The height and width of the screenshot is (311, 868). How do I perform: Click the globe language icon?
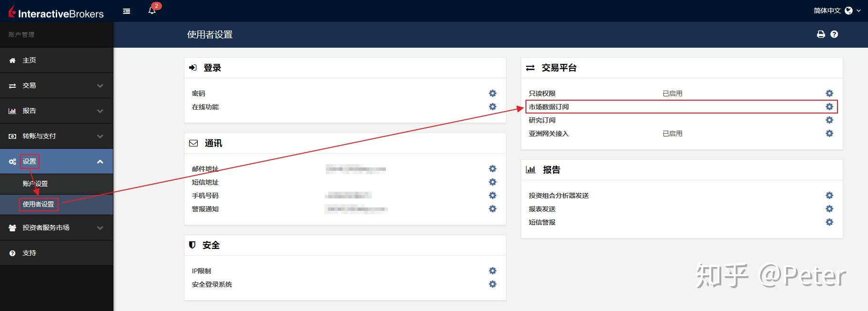point(848,10)
